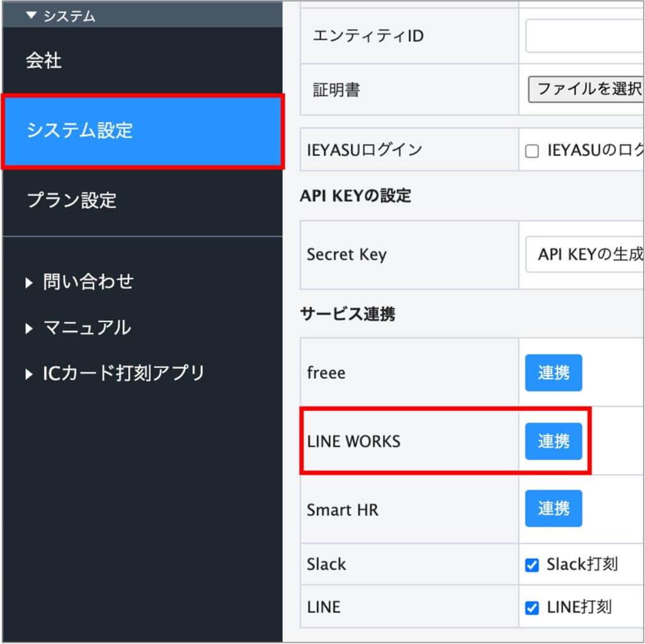Click the エンティティID input field
The width and height of the screenshot is (645, 644).
[x=584, y=36]
